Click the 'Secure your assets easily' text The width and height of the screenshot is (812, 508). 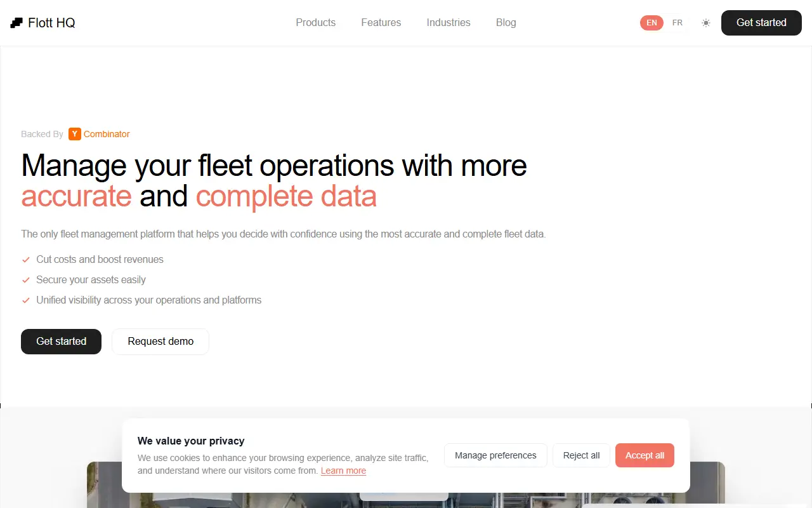tap(91, 280)
